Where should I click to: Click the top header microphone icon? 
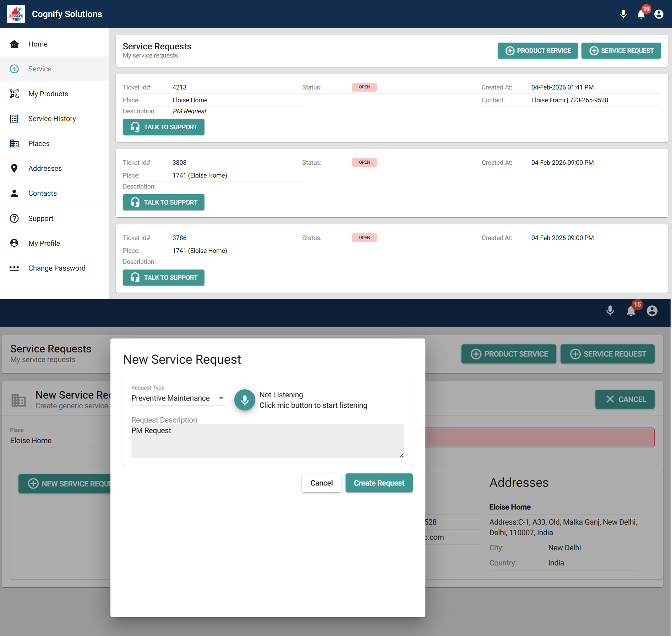tap(623, 14)
